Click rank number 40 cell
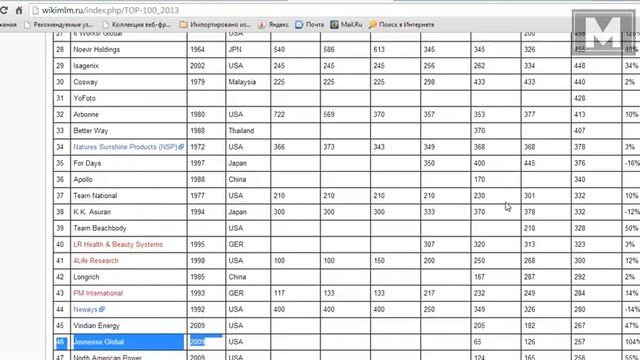The image size is (640, 360). tap(62, 244)
